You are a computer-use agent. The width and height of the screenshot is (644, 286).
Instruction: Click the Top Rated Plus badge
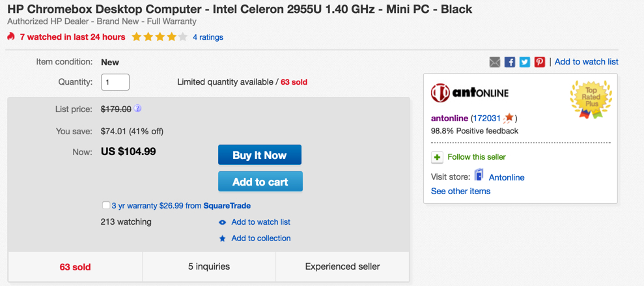tap(591, 100)
